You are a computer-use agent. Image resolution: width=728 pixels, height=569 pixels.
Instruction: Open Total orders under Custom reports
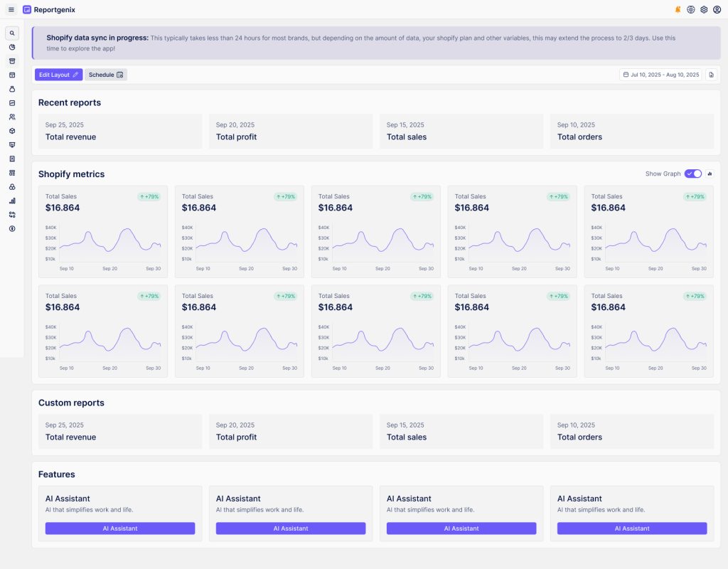631,432
